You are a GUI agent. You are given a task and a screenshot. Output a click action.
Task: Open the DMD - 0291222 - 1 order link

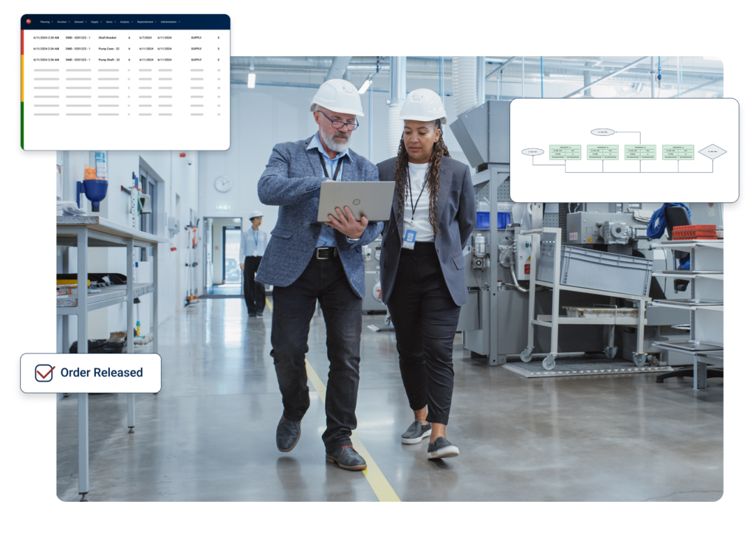click(x=78, y=38)
